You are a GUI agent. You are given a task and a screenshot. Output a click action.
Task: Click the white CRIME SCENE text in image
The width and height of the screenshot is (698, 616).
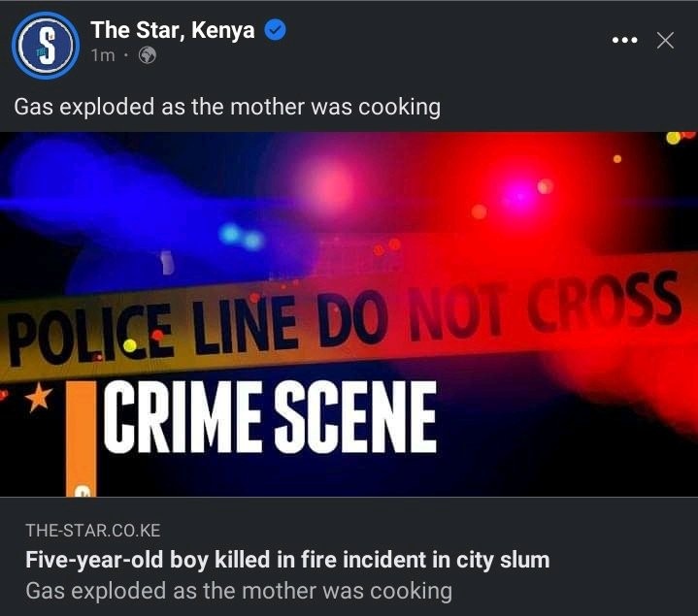tap(270, 417)
